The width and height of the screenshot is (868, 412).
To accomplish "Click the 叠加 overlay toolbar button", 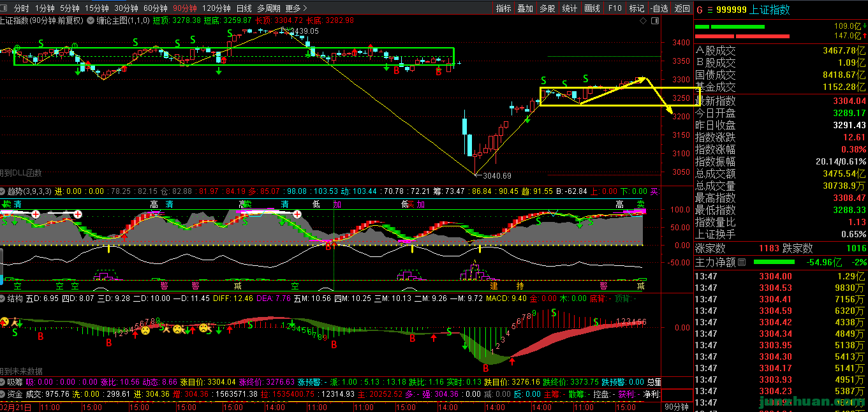I will (x=525, y=8).
